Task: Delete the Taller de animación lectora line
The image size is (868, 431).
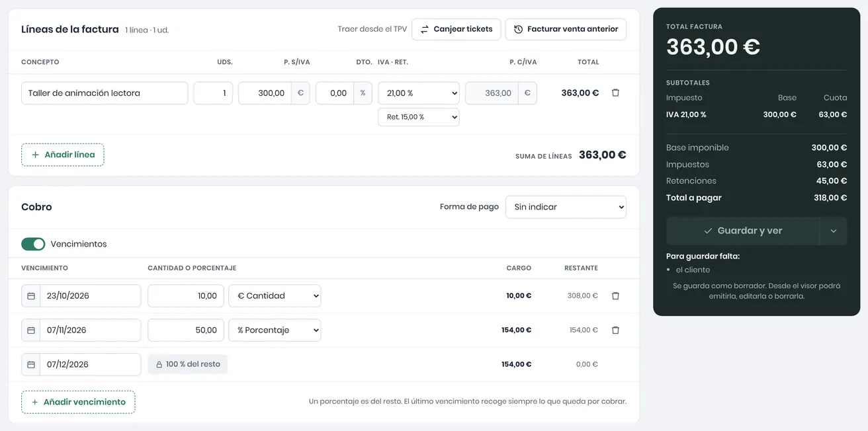Action: [x=615, y=93]
